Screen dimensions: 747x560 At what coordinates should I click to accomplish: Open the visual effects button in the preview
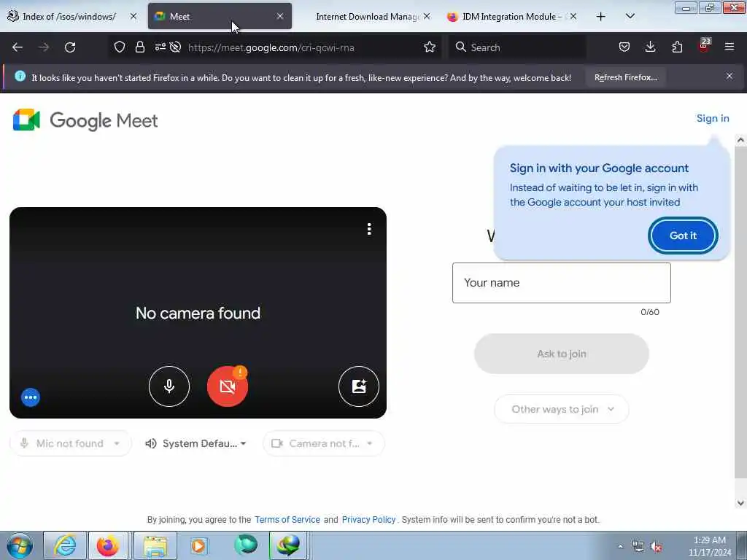[359, 386]
